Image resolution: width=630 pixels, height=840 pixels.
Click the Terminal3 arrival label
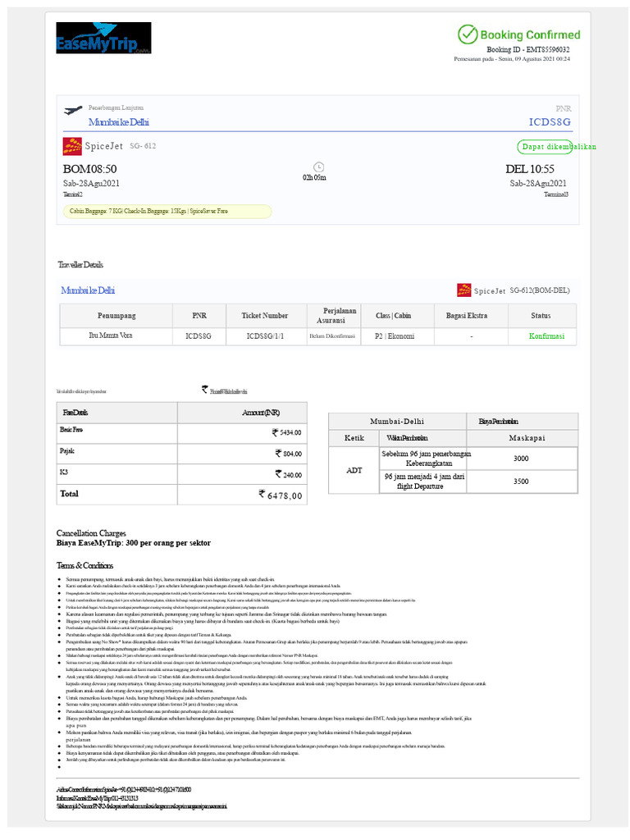(x=556, y=194)
